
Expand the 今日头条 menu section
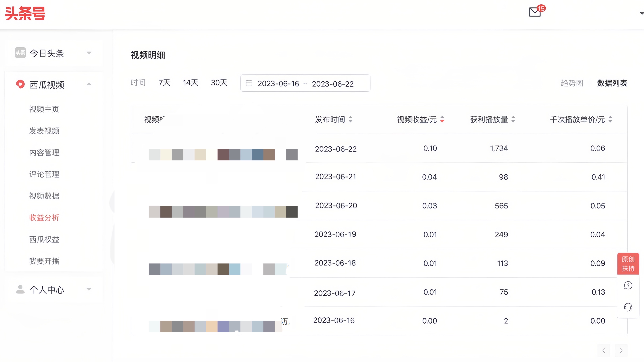[89, 53]
